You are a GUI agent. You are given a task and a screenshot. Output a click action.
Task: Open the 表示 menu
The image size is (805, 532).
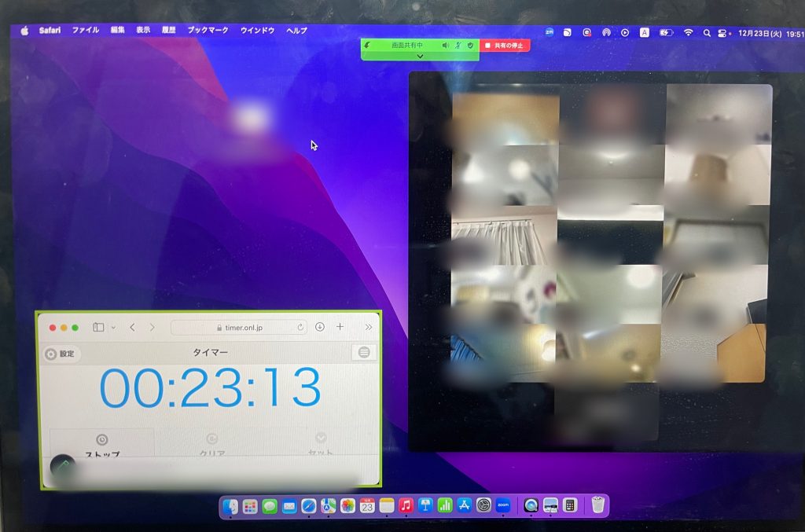coord(143,31)
